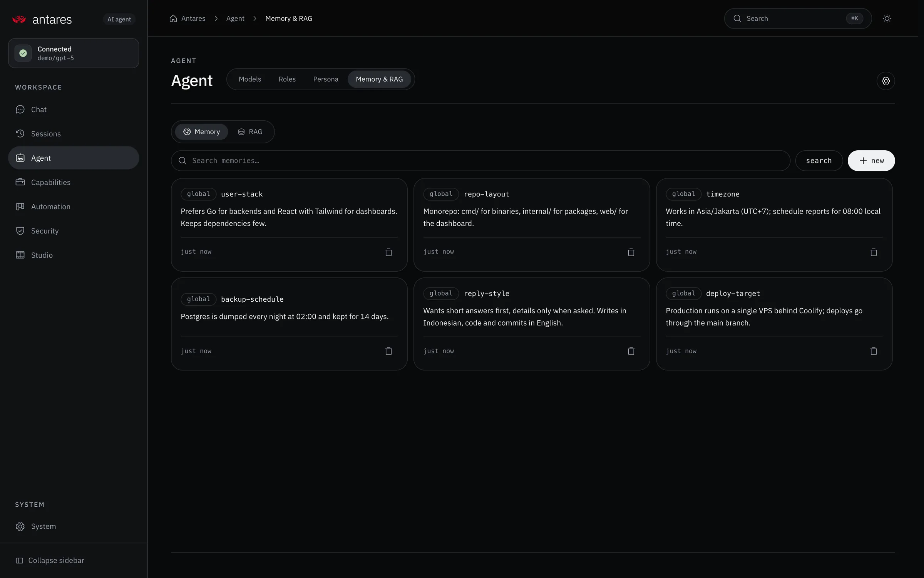Click the repo-layout memory title
Viewport: 924px width, 578px height.
coord(487,194)
